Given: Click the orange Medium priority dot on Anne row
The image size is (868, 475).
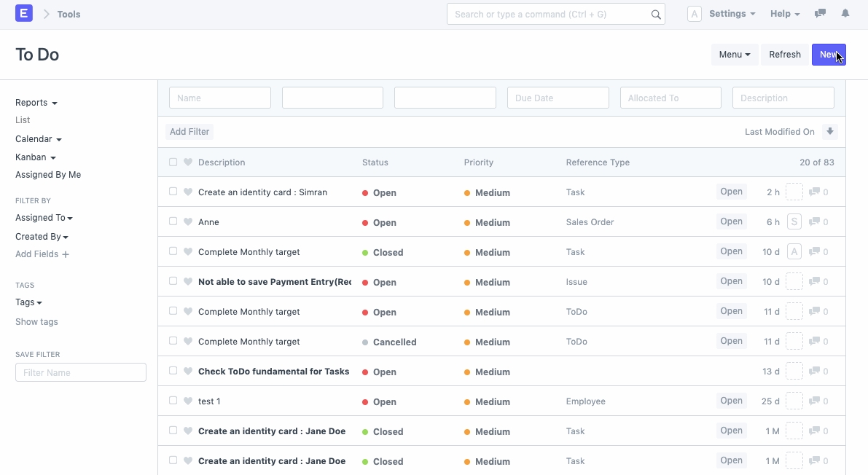Looking at the screenshot, I should [467, 223].
